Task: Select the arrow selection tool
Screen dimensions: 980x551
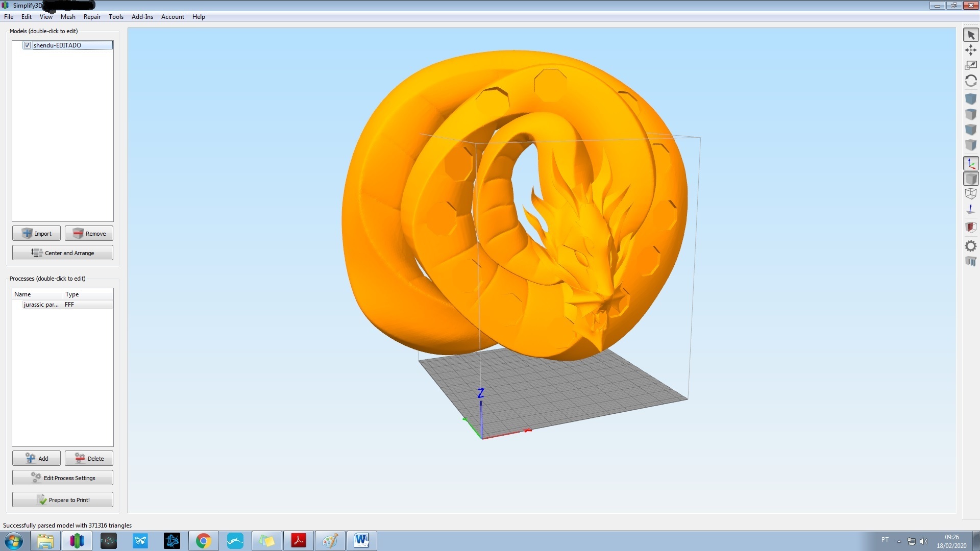Action: tap(971, 35)
